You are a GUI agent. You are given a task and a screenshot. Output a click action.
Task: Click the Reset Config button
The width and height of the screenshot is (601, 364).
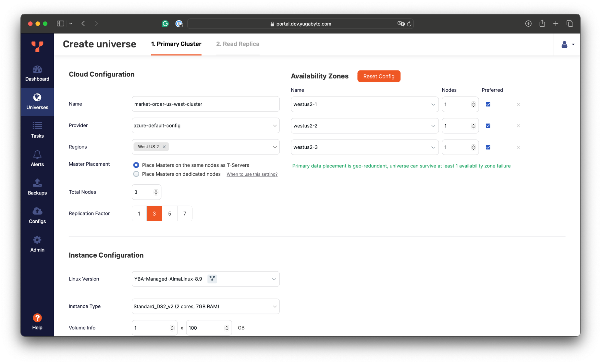point(379,76)
